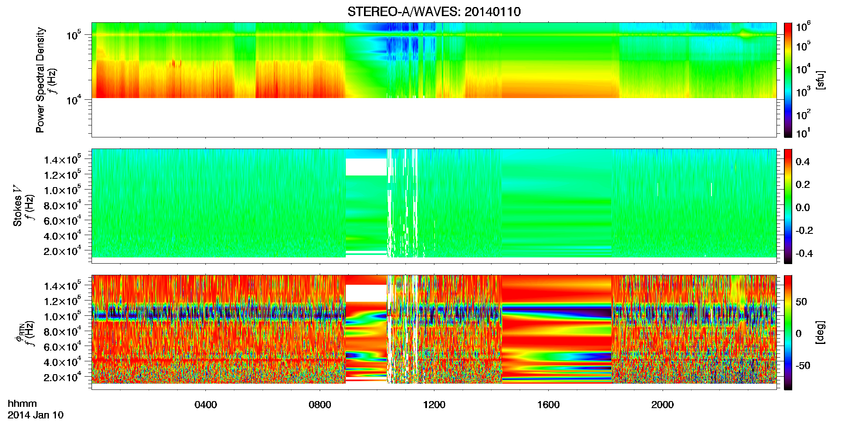The image size is (868, 447).
Task: Click the 50 value on degrees color bar
Action: (801, 302)
